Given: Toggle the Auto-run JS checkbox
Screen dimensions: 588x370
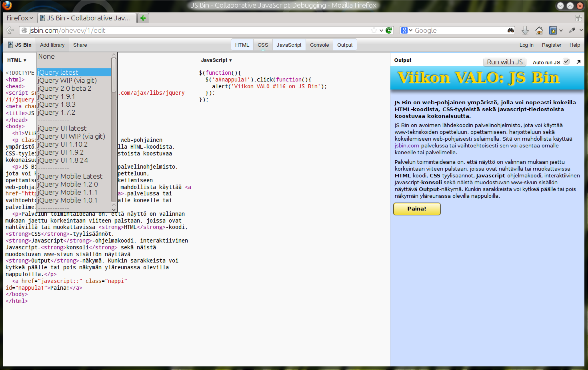Looking at the screenshot, I should tap(566, 61).
